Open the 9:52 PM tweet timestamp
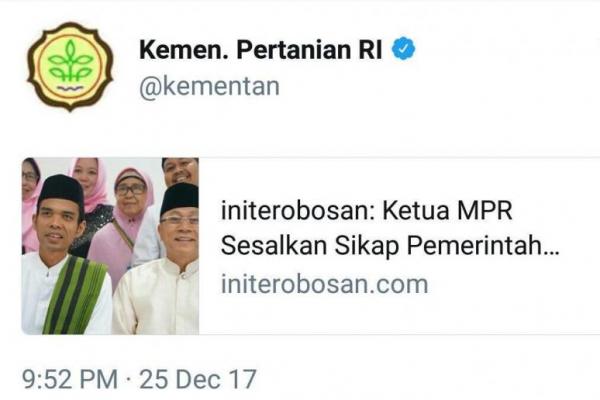This screenshot has width=600, height=400. (70, 379)
